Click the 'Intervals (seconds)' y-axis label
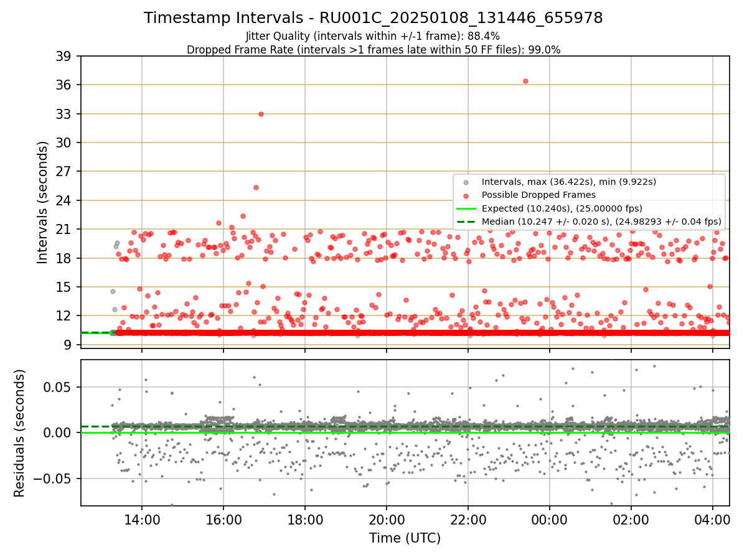747x560 pixels. coord(43,202)
